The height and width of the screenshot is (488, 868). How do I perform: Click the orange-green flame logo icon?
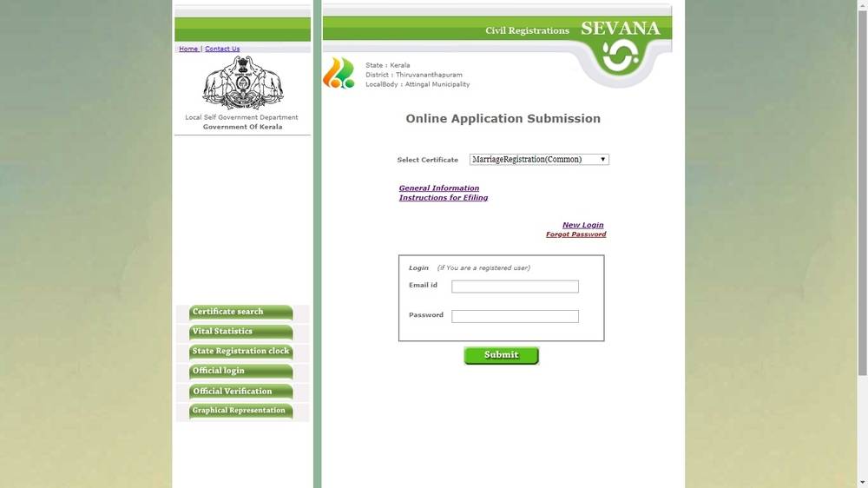[x=339, y=73]
